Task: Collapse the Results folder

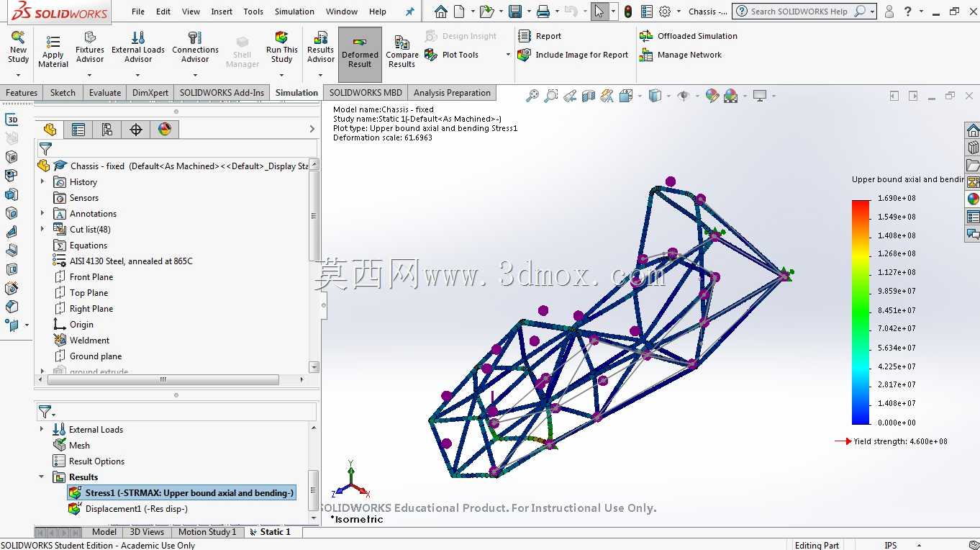Action: click(42, 477)
